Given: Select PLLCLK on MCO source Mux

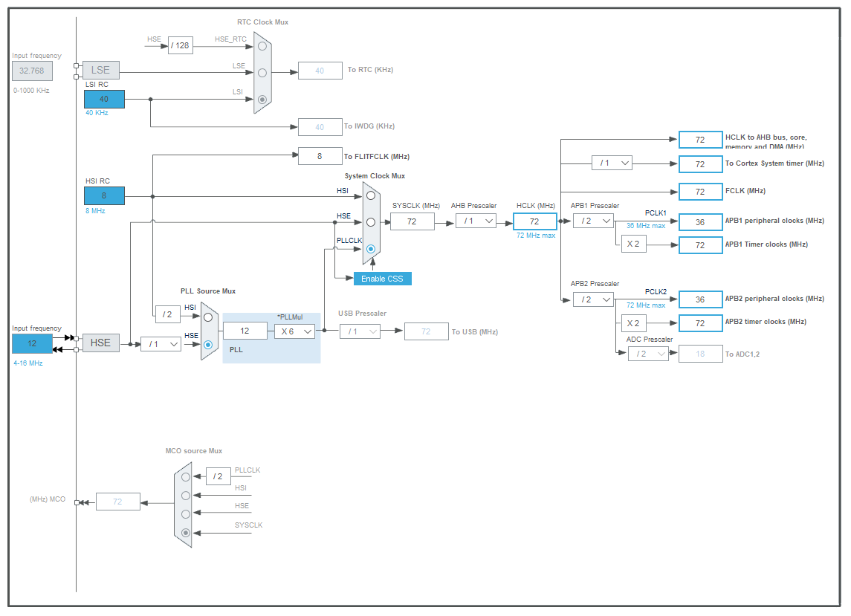Looking at the screenshot, I should [x=186, y=477].
